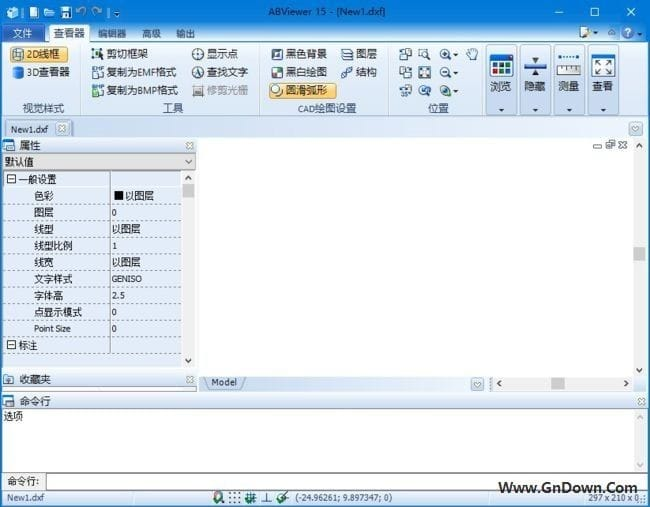Toggle the 2D线框 visual style
This screenshot has height=507, width=650.
pos(39,54)
